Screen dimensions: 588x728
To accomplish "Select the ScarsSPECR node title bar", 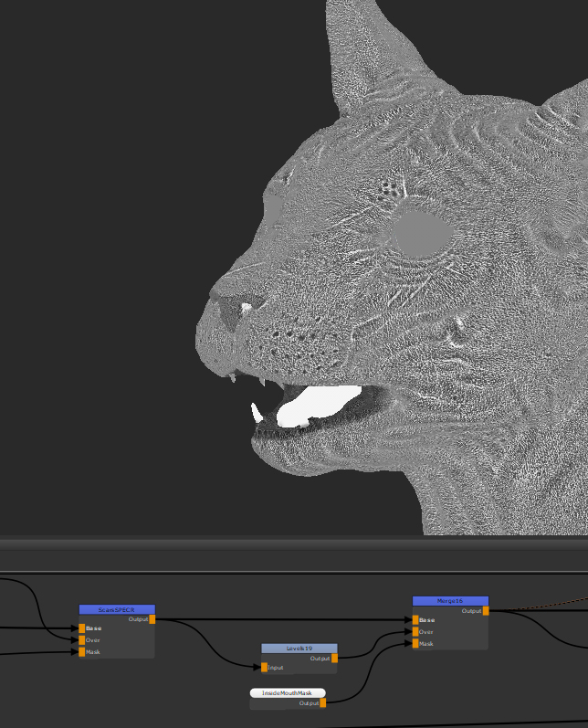I will point(117,609).
